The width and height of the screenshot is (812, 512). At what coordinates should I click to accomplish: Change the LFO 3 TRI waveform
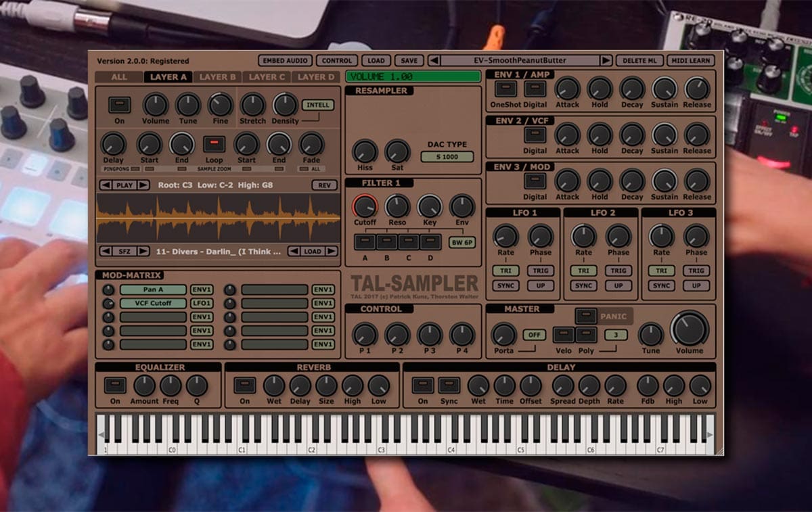click(x=661, y=271)
